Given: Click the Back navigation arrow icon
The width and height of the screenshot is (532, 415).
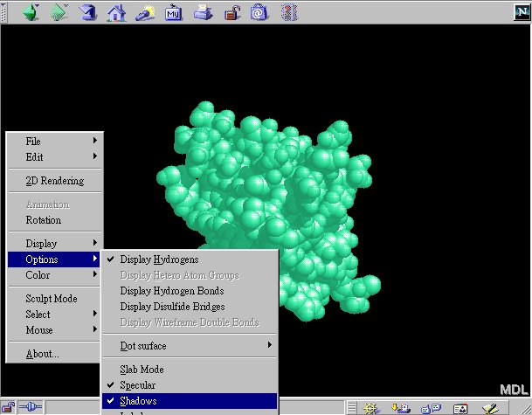Looking at the screenshot, I should click(x=31, y=12).
